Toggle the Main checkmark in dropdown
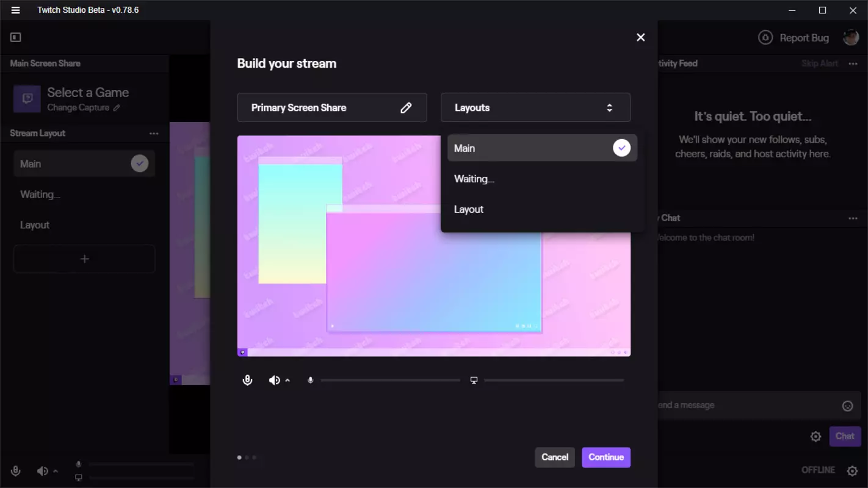 [621, 148]
